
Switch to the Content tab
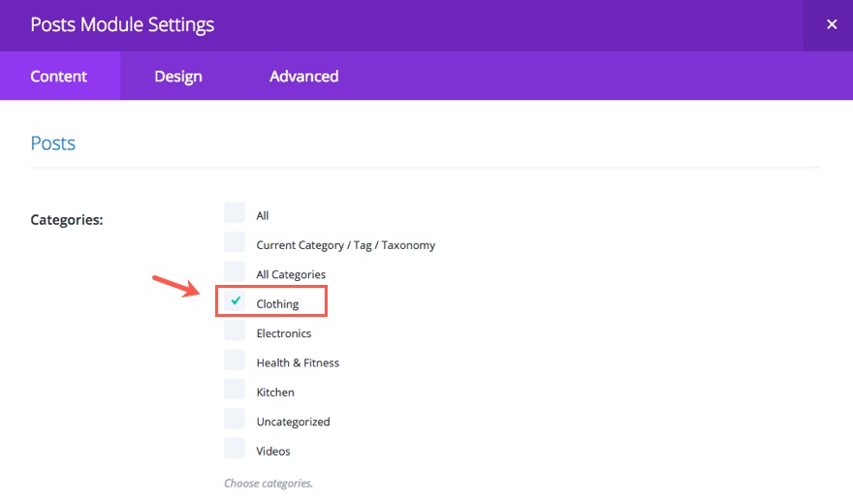[59, 77]
